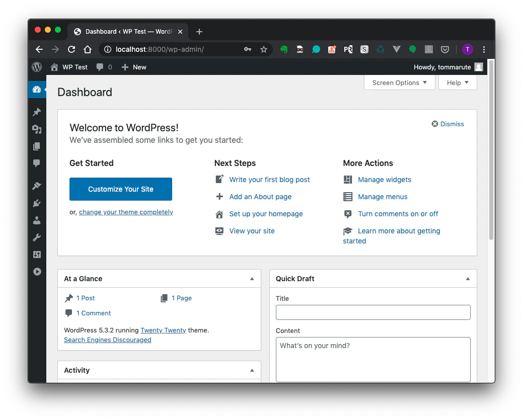Open the Pages sidebar icon
Screen dimensions: 523x420
(37, 146)
